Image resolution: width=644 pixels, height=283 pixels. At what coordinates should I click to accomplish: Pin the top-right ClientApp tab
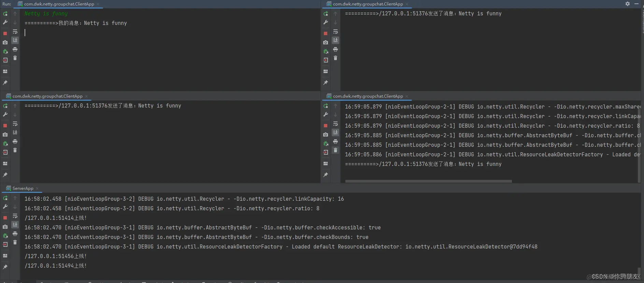pos(326,83)
